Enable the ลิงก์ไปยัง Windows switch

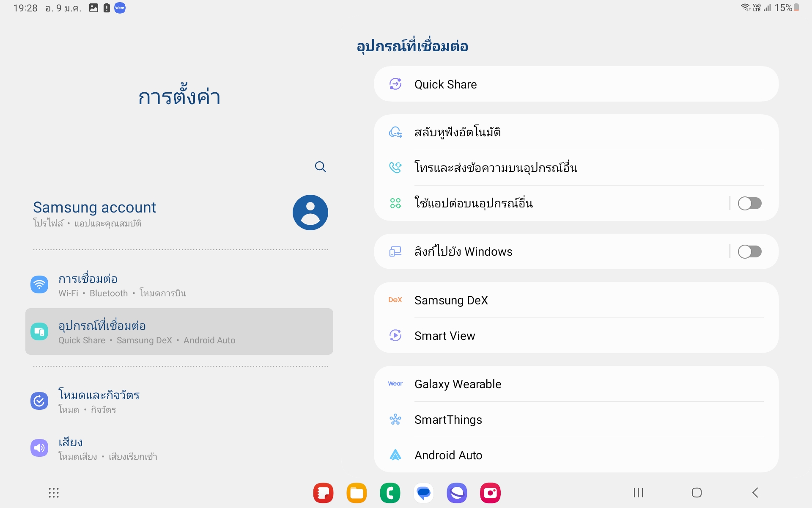(749, 251)
